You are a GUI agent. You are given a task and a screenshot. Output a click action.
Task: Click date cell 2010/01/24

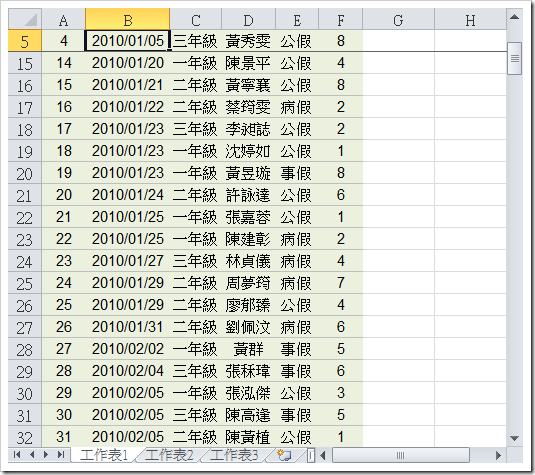coord(128,195)
